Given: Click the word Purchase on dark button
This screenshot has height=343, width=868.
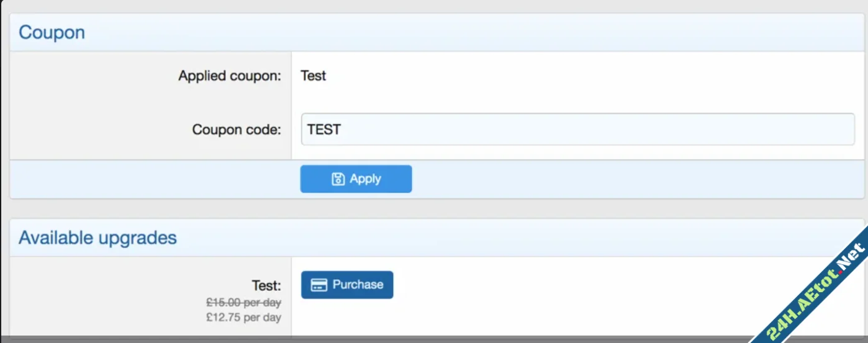Looking at the screenshot, I should [358, 285].
